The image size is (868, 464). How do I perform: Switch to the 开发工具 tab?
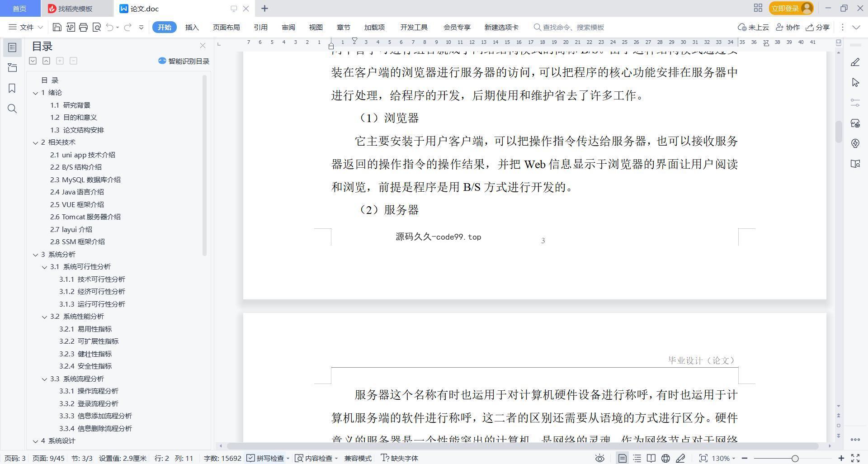tap(414, 27)
